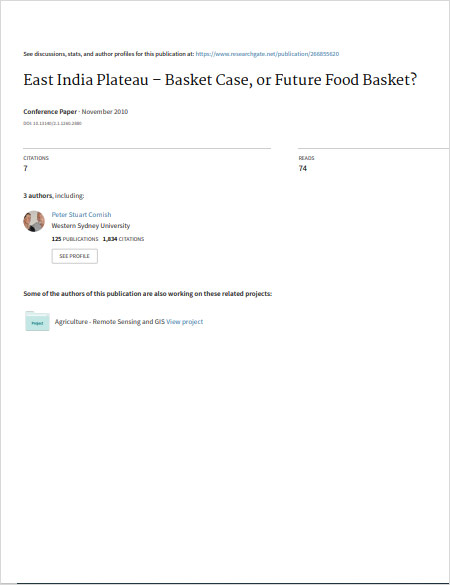This screenshot has height=585, width=450.
Task: Click Agriculture - Remote Sensing and GIS project title
Action: coord(110,322)
